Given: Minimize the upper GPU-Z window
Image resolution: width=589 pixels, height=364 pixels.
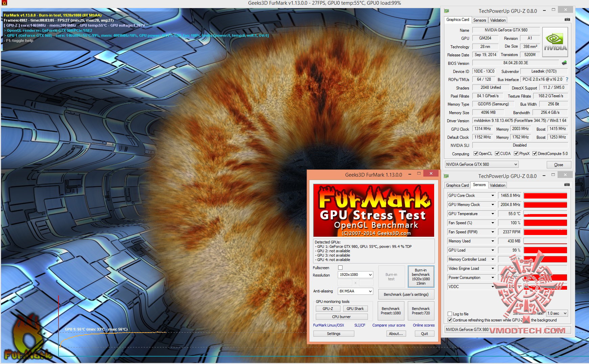Looking at the screenshot, I should [544, 10].
